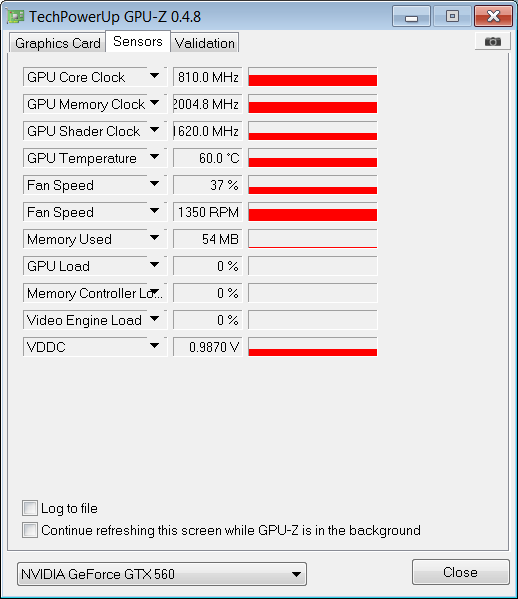Image resolution: width=518 pixels, height=599 pixels.
Task: Open the GPU Load dropdown arrow
Action: click(x=154, y=265)
